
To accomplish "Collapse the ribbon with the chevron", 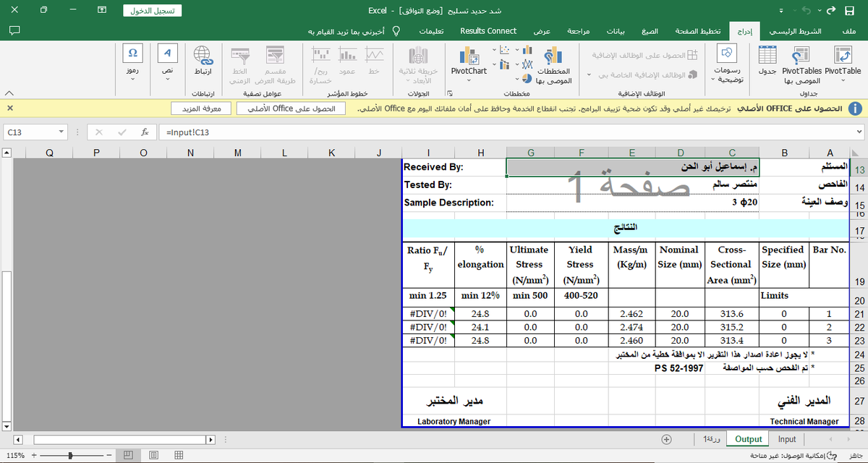I will pos(9,93).
